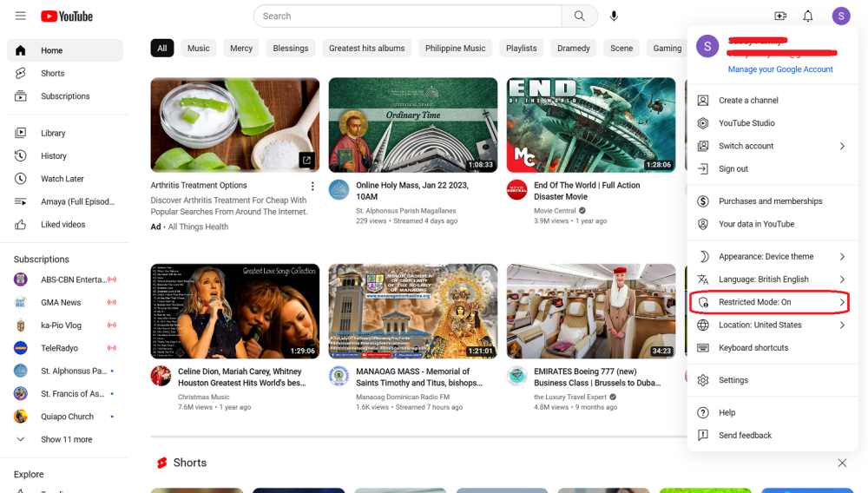Open the Quiapo Church subscription
The width and height of the screenshot is (868, 493).
(x=65, y=417)
